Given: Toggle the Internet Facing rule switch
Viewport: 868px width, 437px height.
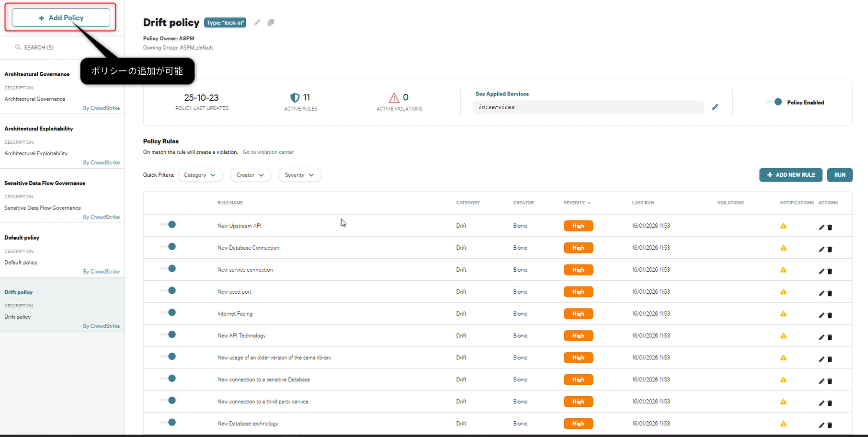Looking at the screenshot, I should click(168, 312).
